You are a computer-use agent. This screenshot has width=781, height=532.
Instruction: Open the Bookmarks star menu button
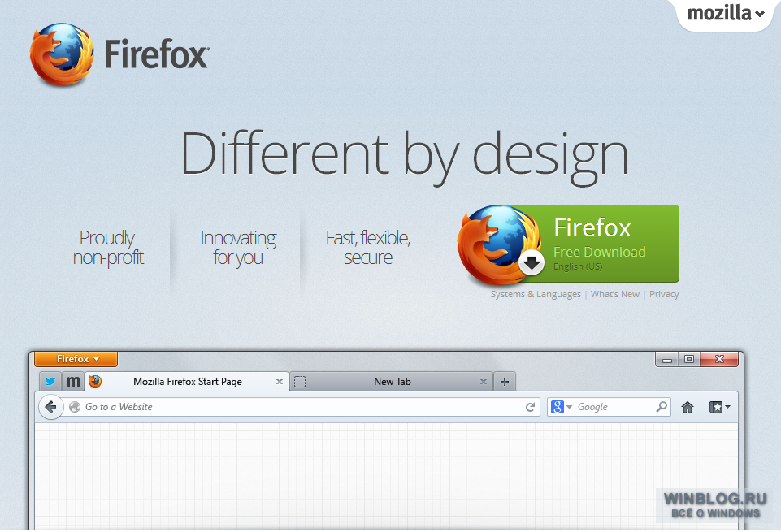[x=720, y=407]
